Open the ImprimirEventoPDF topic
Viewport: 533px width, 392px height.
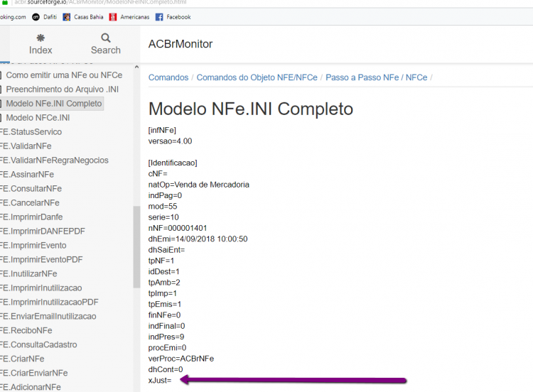coord(41,259)
